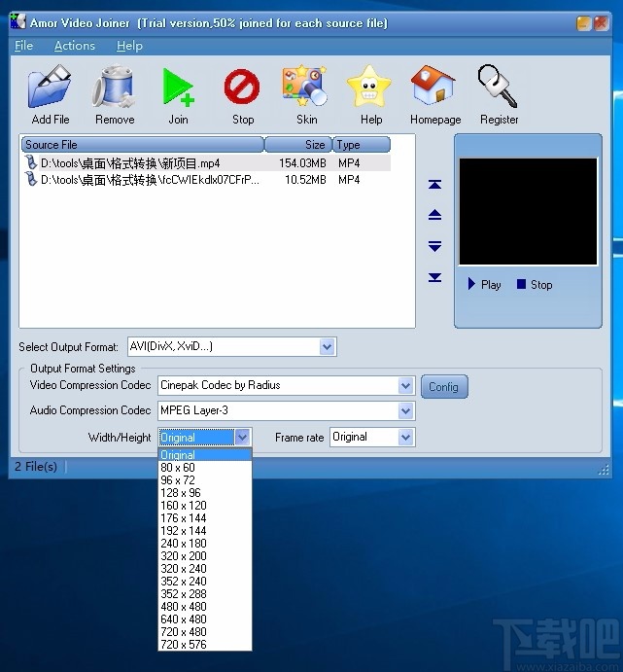Image resolution: width=623 pixels, height=672 pixels.
Task: Choose 96 x 72 resolution
Action: point(205,480)
